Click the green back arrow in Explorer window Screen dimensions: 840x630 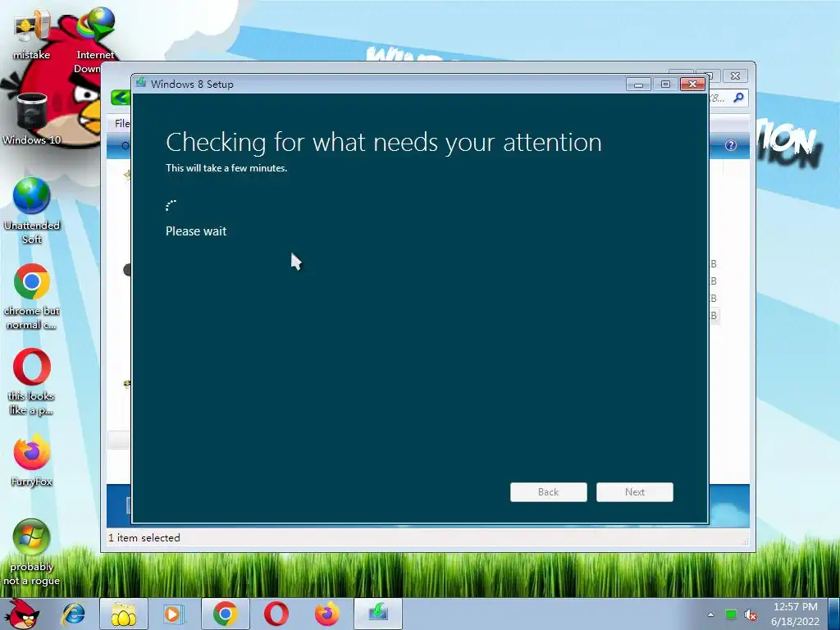[x=121, y=98]
